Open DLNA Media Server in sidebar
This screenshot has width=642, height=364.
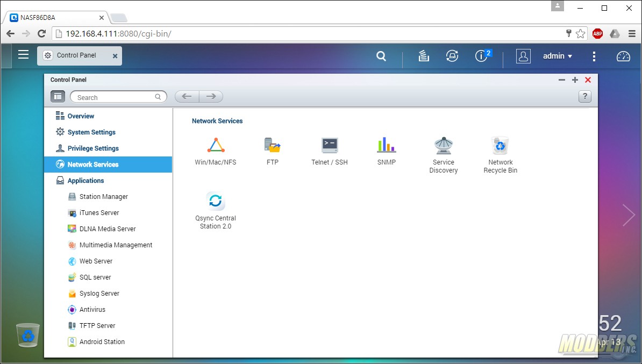coord(108,229)
